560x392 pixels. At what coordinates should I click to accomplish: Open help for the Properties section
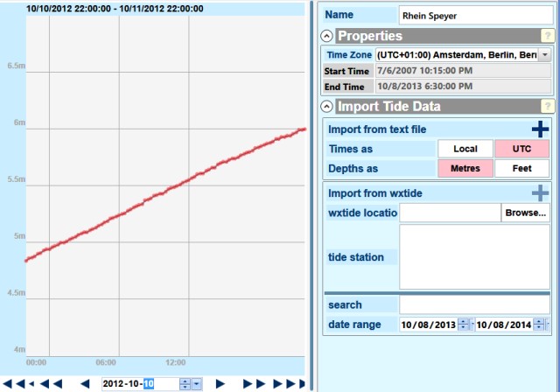546,37
